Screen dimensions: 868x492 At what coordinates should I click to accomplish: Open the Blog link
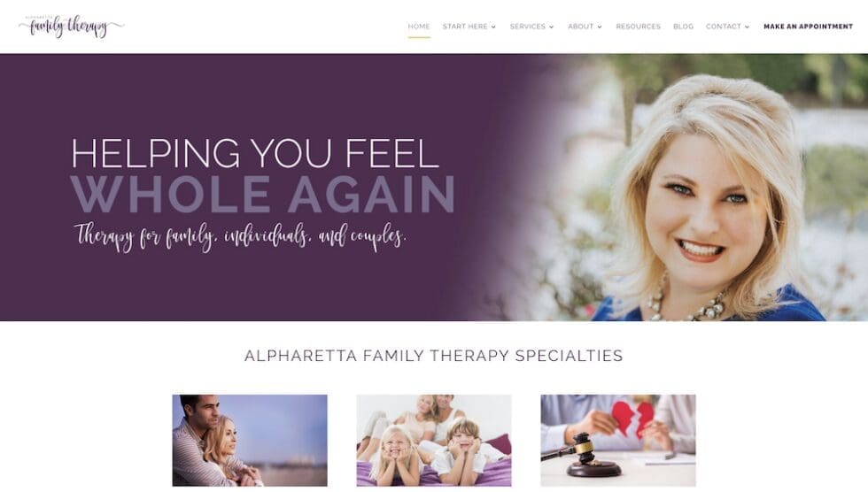[683, 27]
